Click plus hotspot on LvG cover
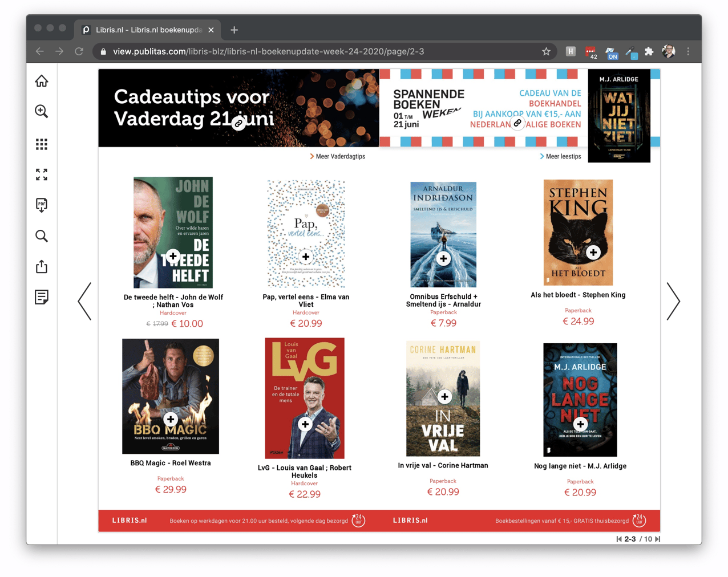This screenshot has width=728, height=577. (305, 424)
